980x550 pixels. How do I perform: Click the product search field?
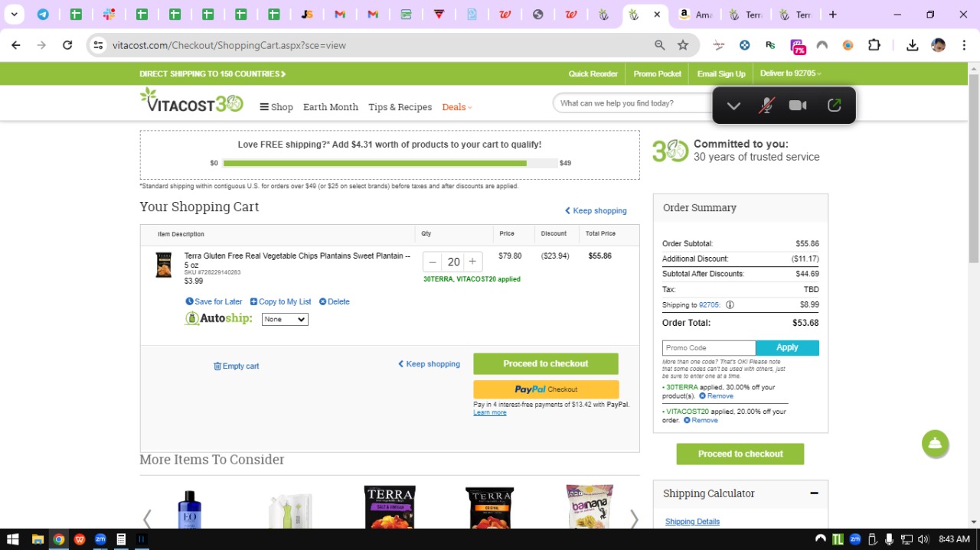pyautogui.click(x=632, y=103)
